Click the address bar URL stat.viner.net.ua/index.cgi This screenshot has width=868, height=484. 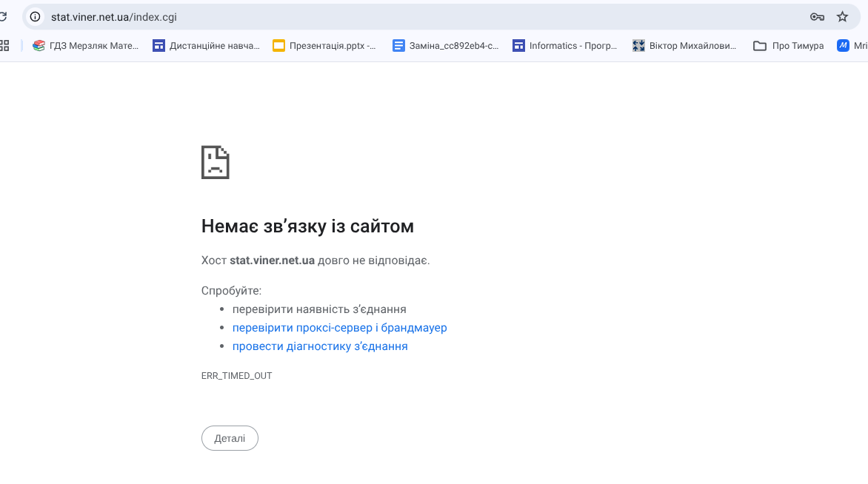[113, 17]
